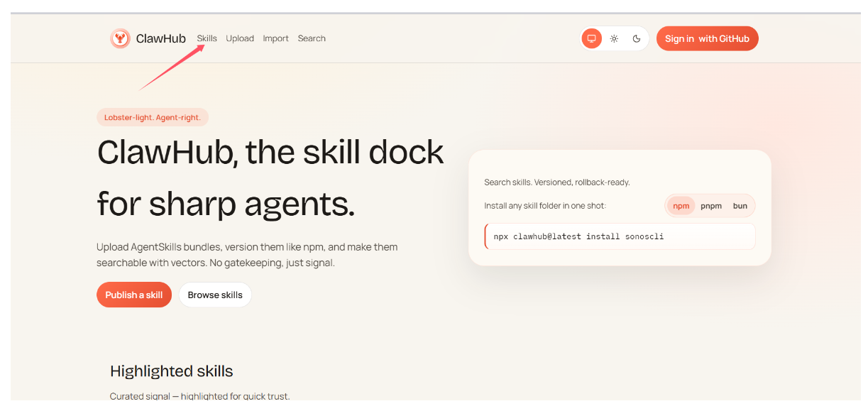Click Publish a skill button

[134, 295]
